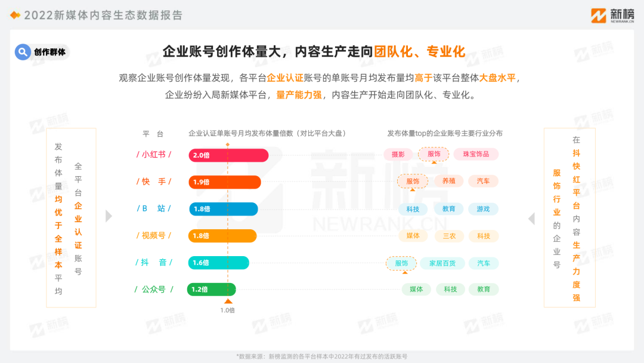This screenshot has width=644, height=363.
Task: Click the 科技 tag in the B站 row
Action: pyautogui.click(x=413, y=209)
